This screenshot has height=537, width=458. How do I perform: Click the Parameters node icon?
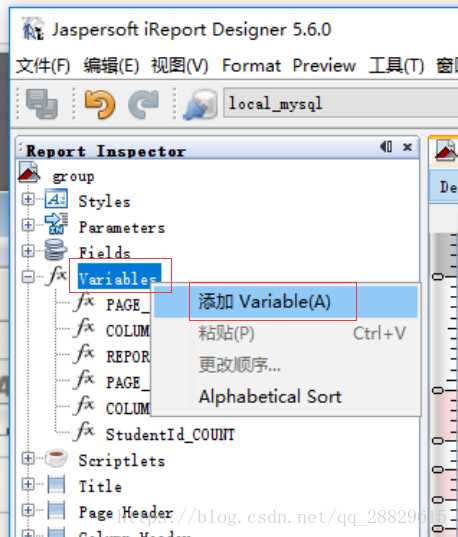click(x=56, y=223)
